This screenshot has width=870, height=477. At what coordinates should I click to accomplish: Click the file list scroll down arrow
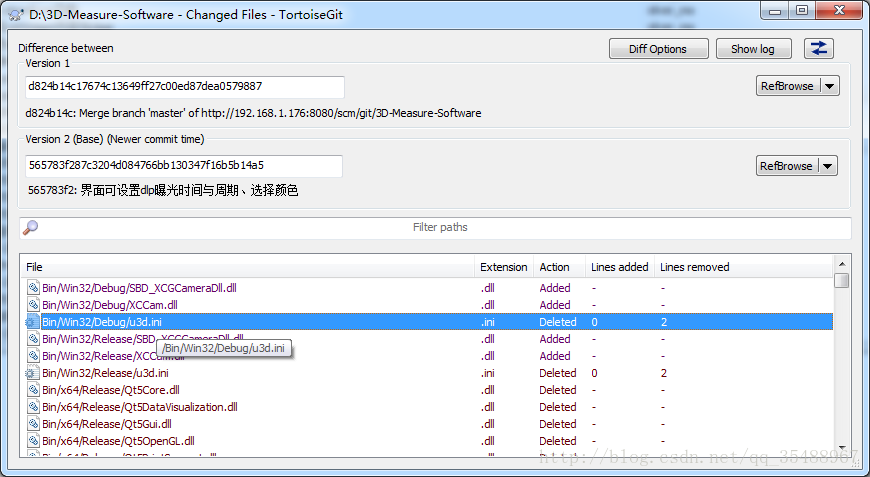click(842, 448)
